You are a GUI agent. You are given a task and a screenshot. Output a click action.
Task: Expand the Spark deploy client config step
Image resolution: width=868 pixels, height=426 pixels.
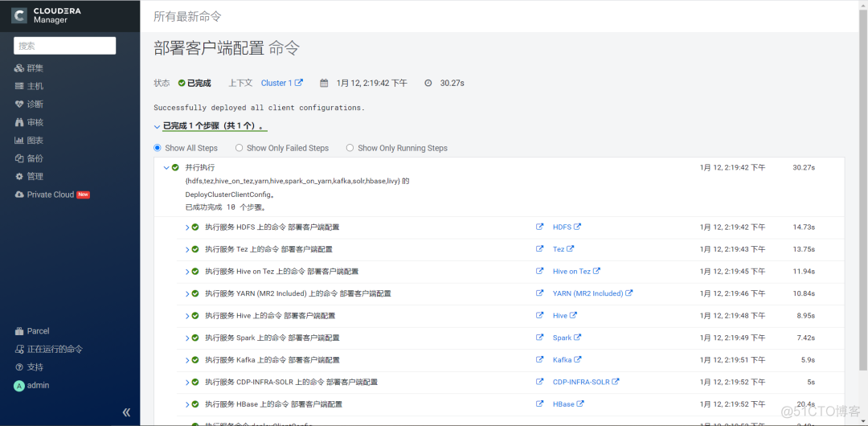187,338
